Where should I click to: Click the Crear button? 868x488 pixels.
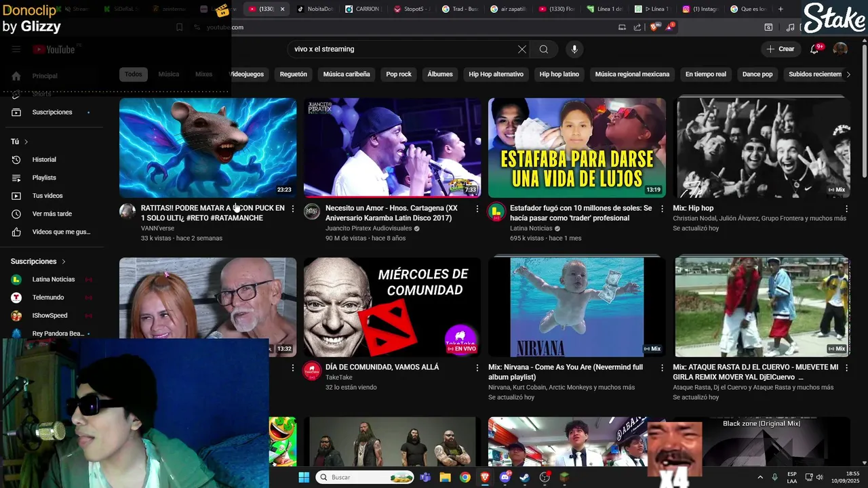(x=781, y=49)
